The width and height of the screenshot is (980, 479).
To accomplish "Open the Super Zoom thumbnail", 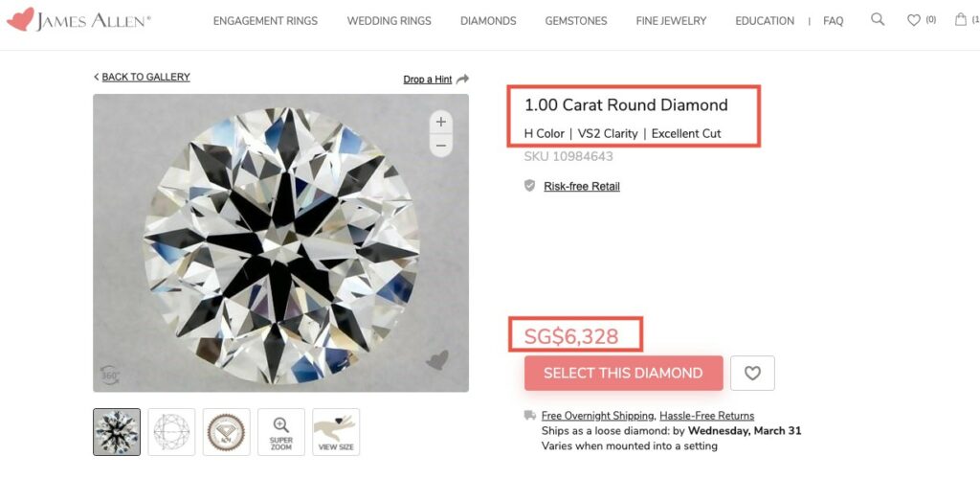I will 281,432.
